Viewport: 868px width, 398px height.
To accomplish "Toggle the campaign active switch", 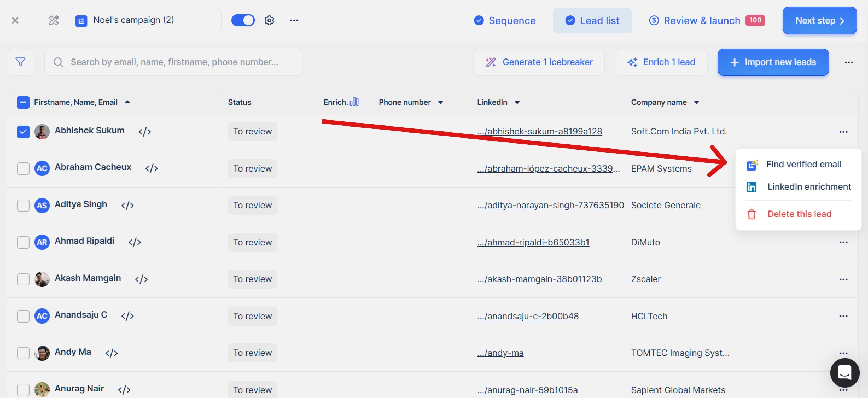I will tap(243, 21).
